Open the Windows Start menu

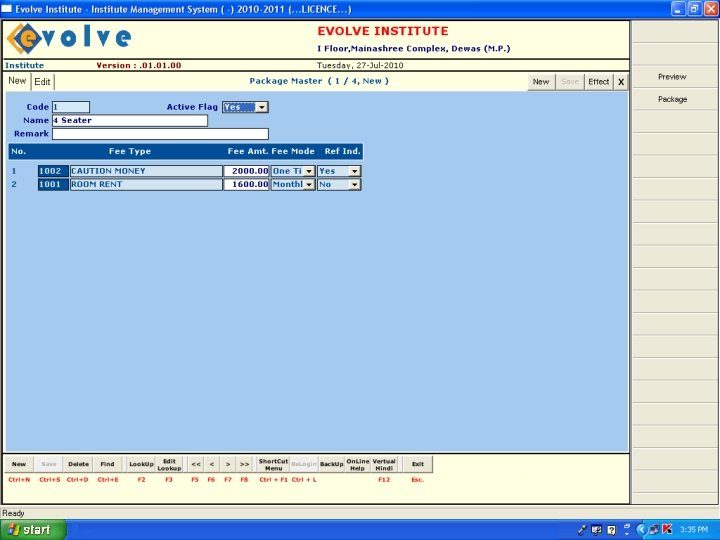click(x=33, y=529)
